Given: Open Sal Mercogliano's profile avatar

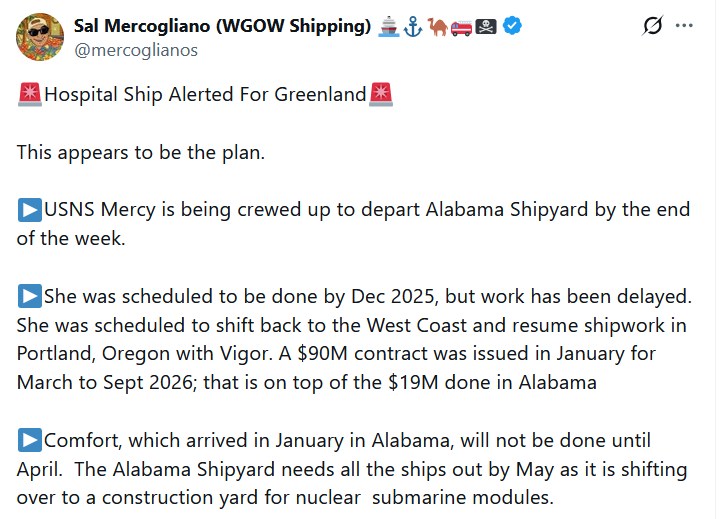Looking at the screenshot, I should [x=40, y=37].
